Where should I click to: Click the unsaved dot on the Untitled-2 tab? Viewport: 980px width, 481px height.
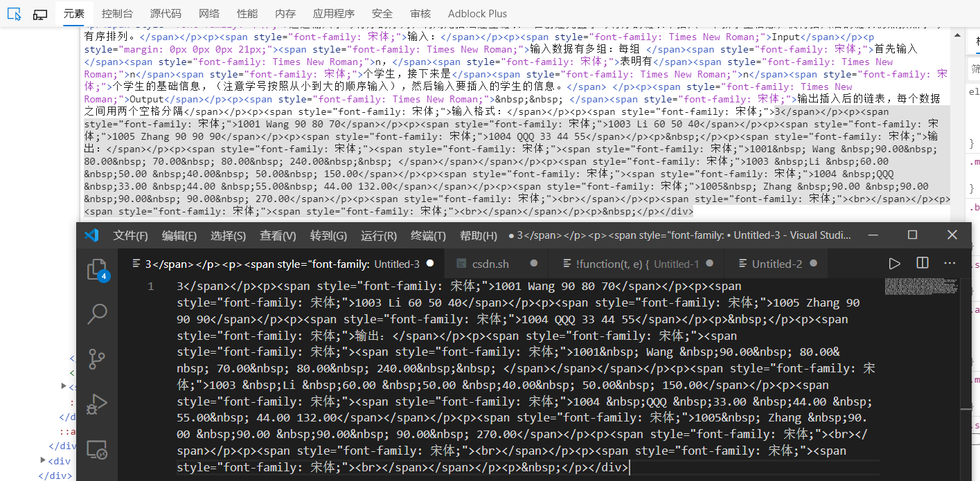point(814,264)
